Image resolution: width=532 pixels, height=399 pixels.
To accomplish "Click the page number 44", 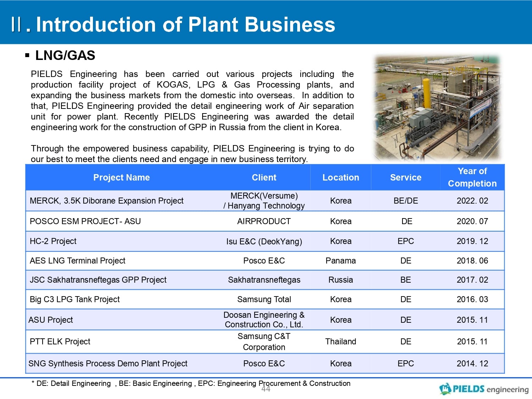I will pyautogui.click(x=266, y=389).
